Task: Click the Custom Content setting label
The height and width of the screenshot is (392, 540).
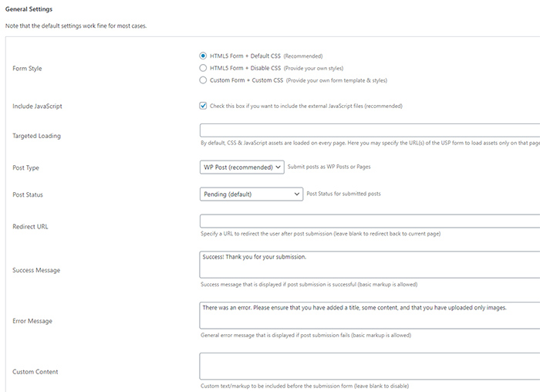Action: coord(35,372)
